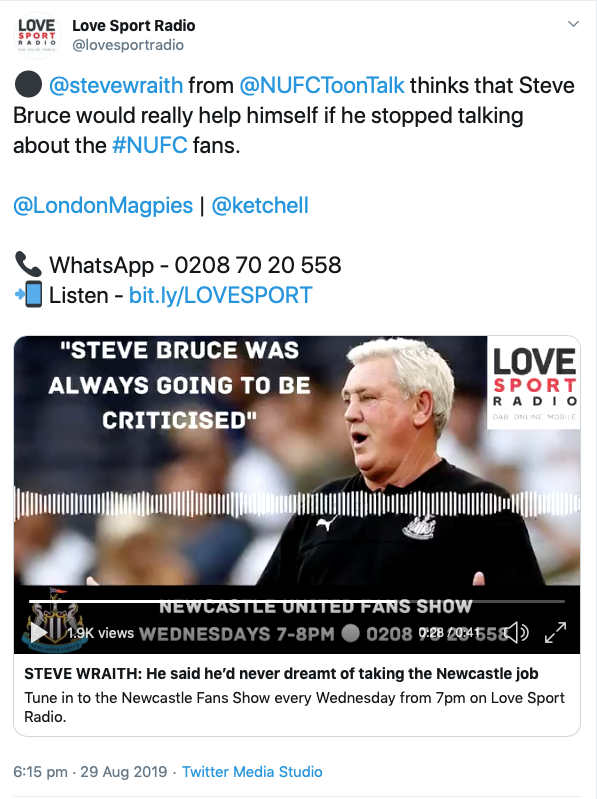
Task: Click the STEVE WRAITH video card title
Action: pos(281,674)
